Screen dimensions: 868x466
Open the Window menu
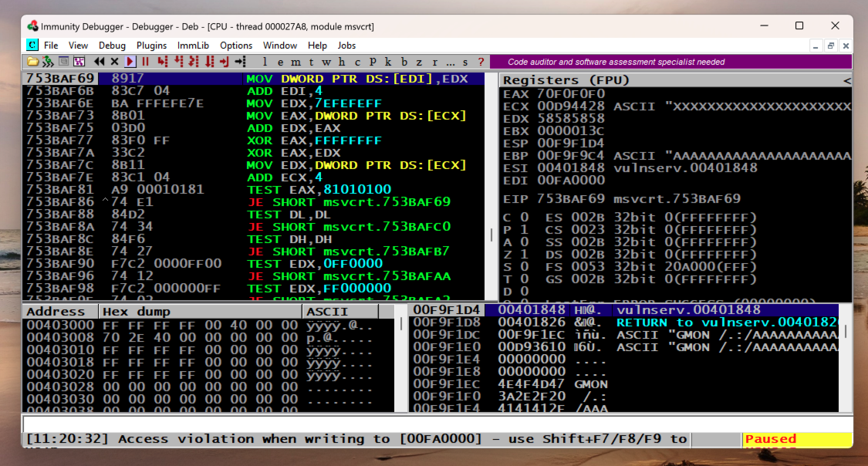(x=279, y=46)
